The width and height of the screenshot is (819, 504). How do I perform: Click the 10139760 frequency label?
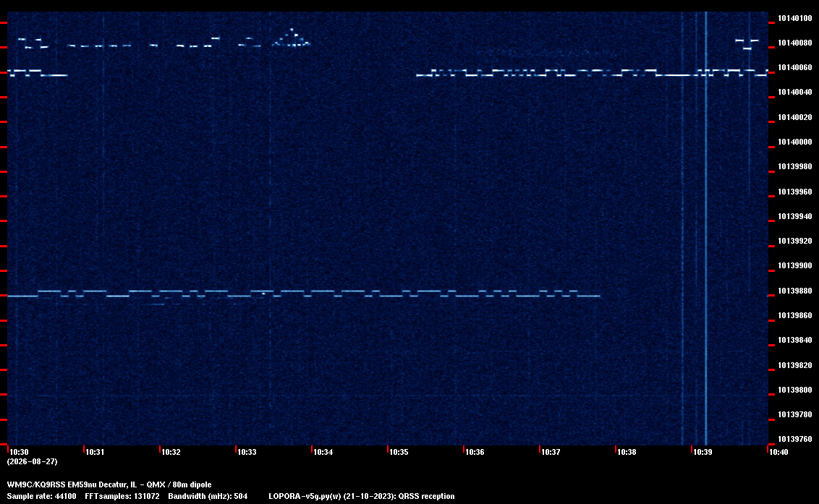click(795, 439)
